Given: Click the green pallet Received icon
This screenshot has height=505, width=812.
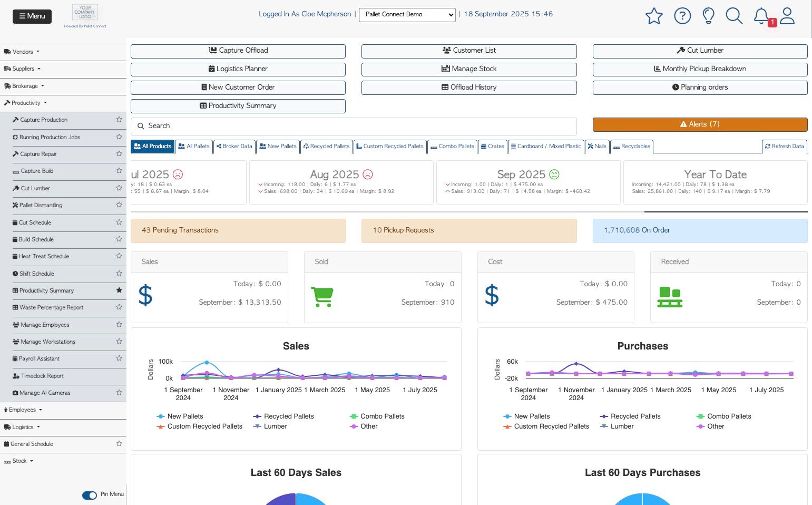Looking at the screenshot, I should [x=670, y=297].
